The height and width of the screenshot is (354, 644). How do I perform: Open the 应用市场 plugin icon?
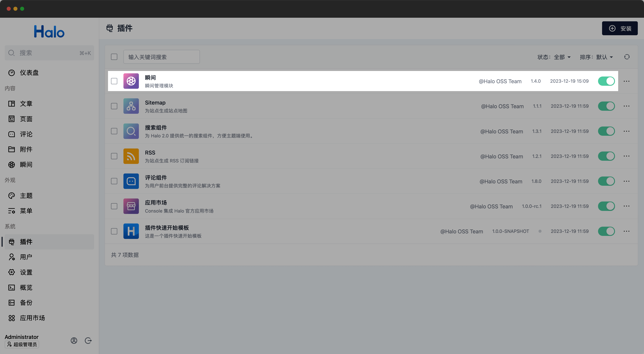[x=131, y=206]
